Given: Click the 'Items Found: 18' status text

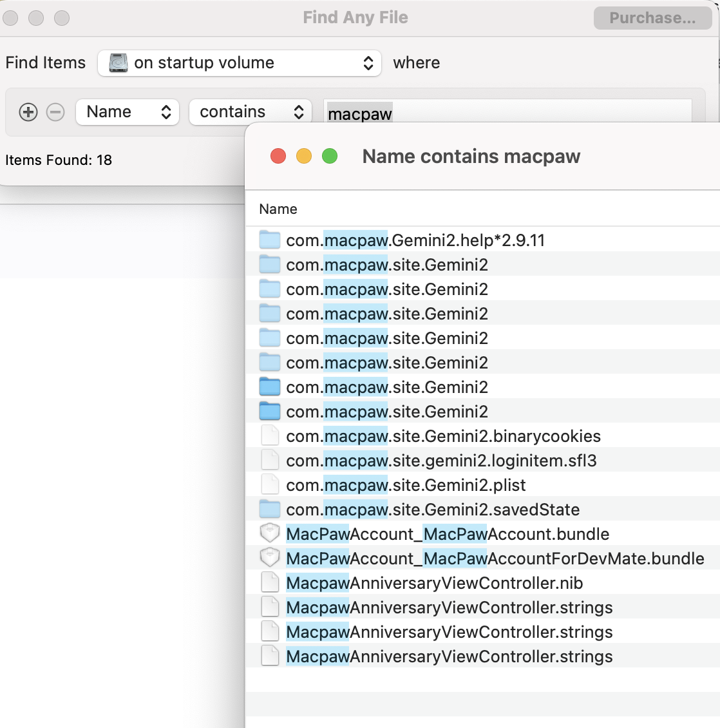Looking at the screenshot, I should pyautogui.click(x=59, y=160).
